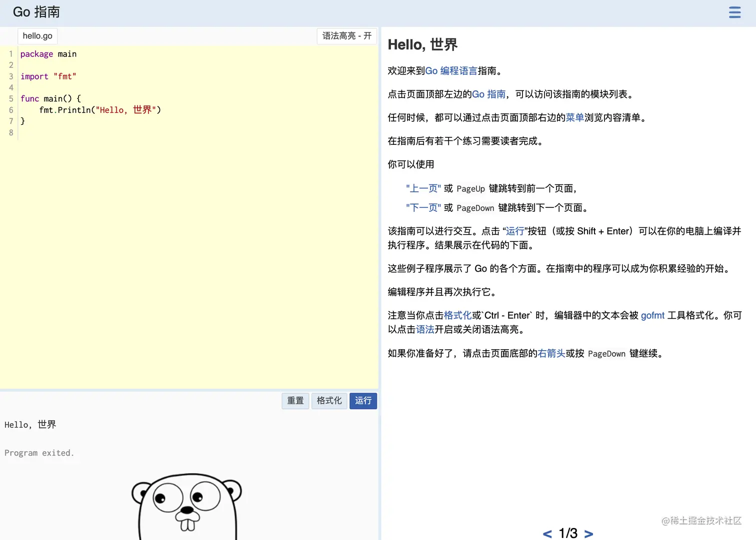Click 'Program exited.' output text
756x540 pixels.
point(39,453)
